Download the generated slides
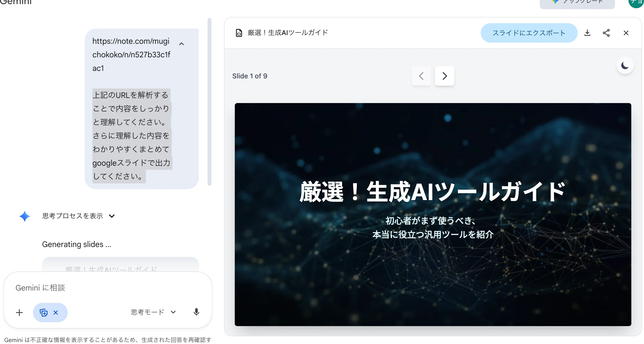The image size is (644, 344). pos(587,33)
